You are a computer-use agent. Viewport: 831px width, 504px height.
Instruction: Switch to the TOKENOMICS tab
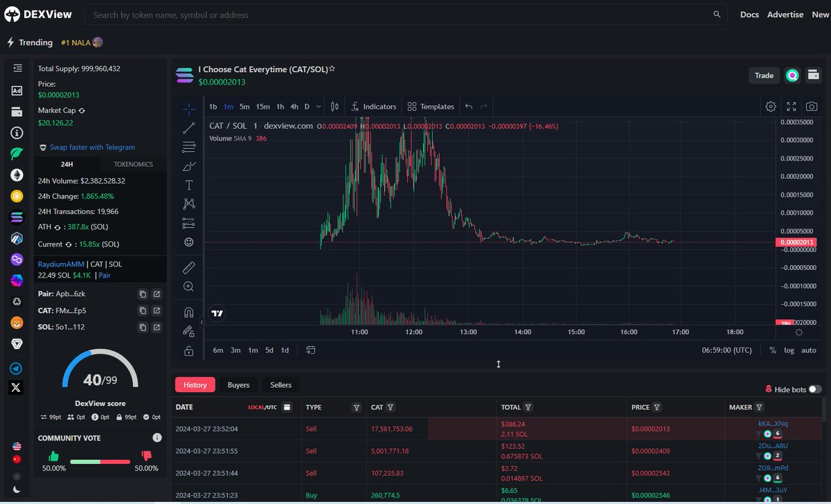pyautogui.click(x=134, y=165)
